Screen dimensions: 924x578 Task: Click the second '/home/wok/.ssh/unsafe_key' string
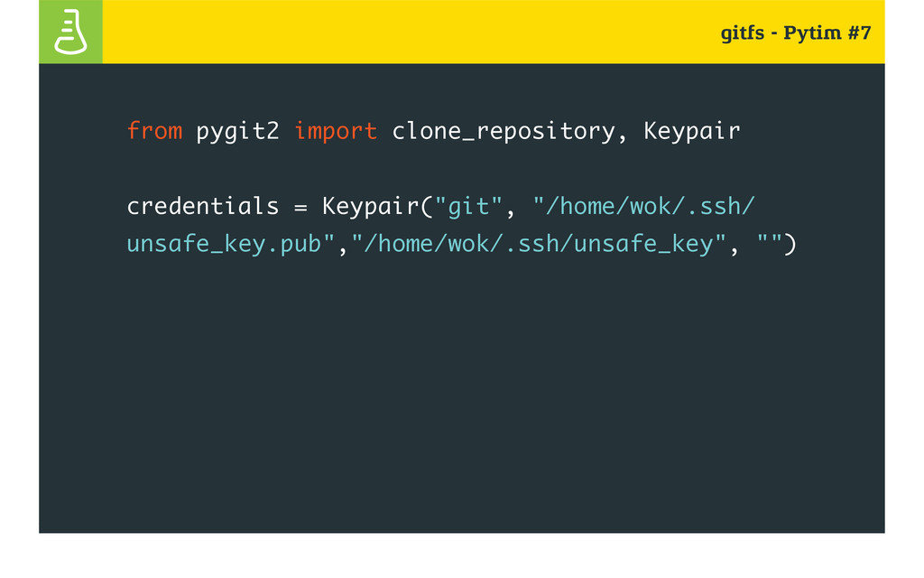[539, 244]
